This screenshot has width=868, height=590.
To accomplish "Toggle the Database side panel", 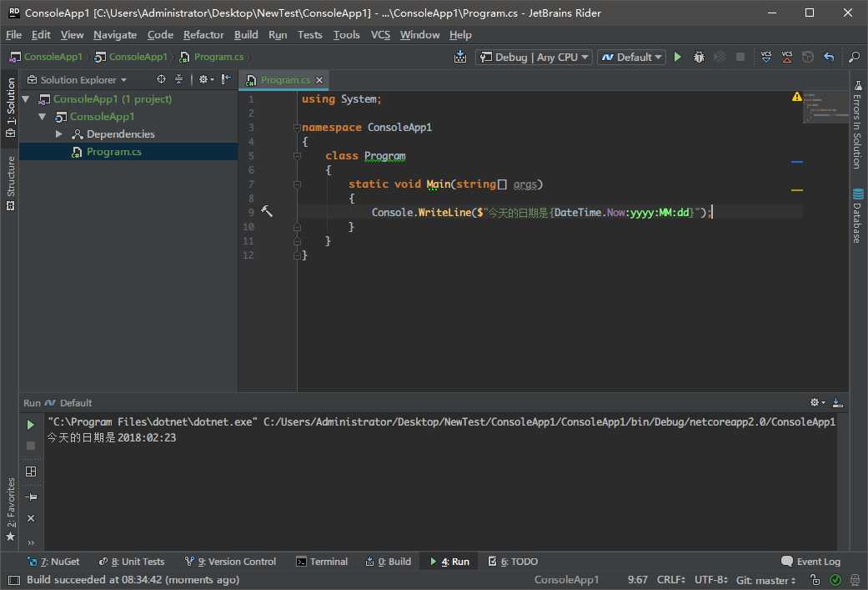I will (x=857, y=216).
